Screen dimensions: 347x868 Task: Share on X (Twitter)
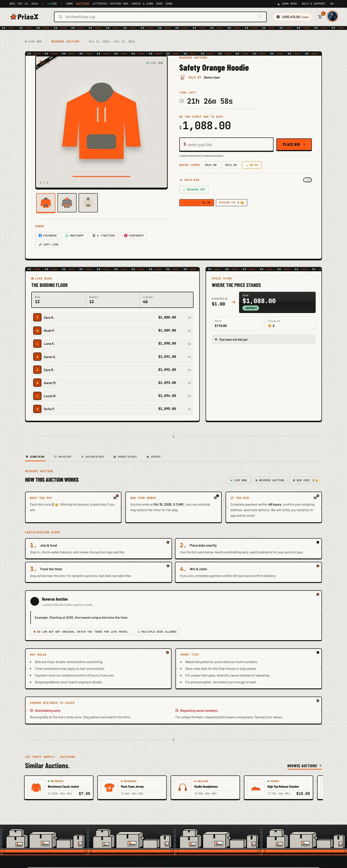pos(104,236)
